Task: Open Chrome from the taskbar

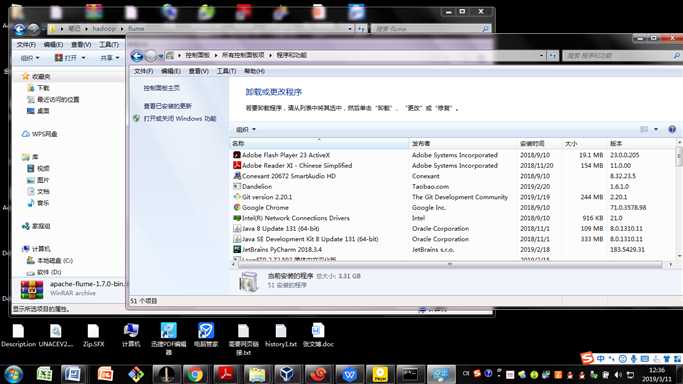Action: point(195,374)
